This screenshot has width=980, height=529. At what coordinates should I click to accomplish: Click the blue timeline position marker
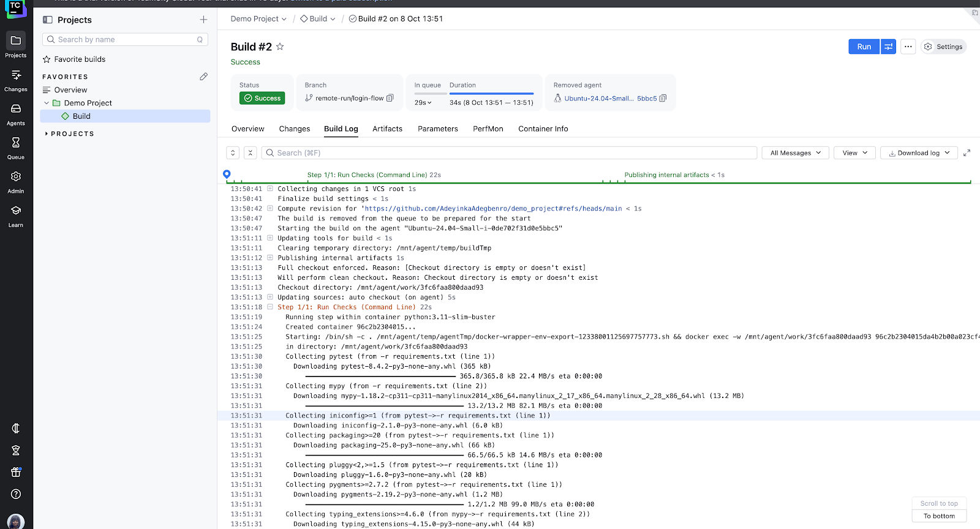tap(227, 174)
